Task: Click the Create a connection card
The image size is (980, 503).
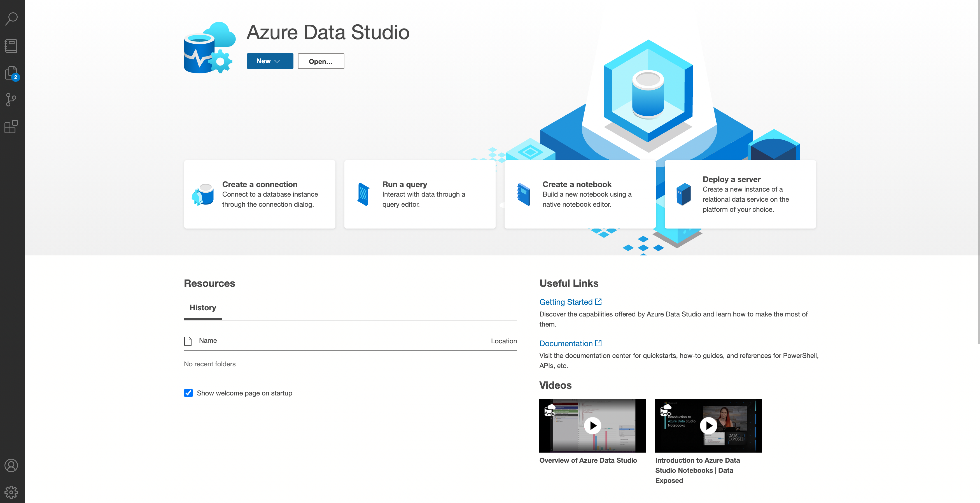Action: tap(260, 194)
